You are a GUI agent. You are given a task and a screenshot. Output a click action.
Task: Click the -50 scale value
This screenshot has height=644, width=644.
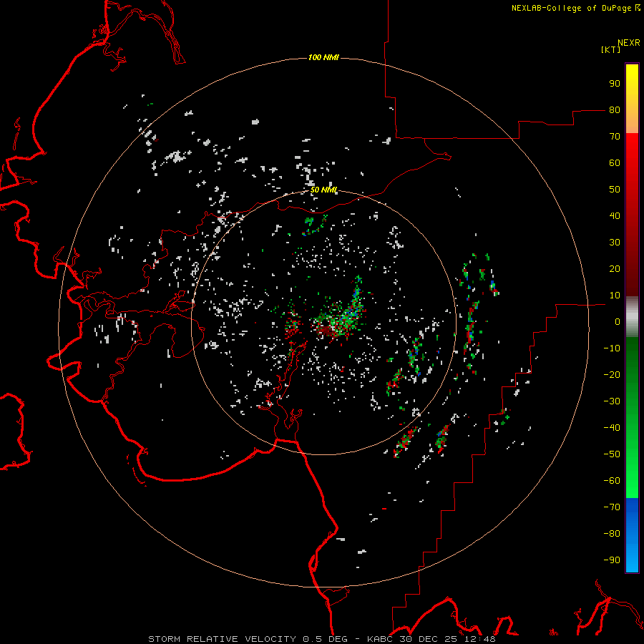pyautogui.click(x=612, y=454)
